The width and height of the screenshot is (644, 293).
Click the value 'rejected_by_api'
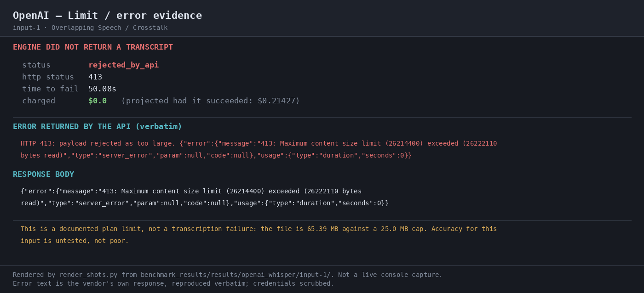click(123, 65)
